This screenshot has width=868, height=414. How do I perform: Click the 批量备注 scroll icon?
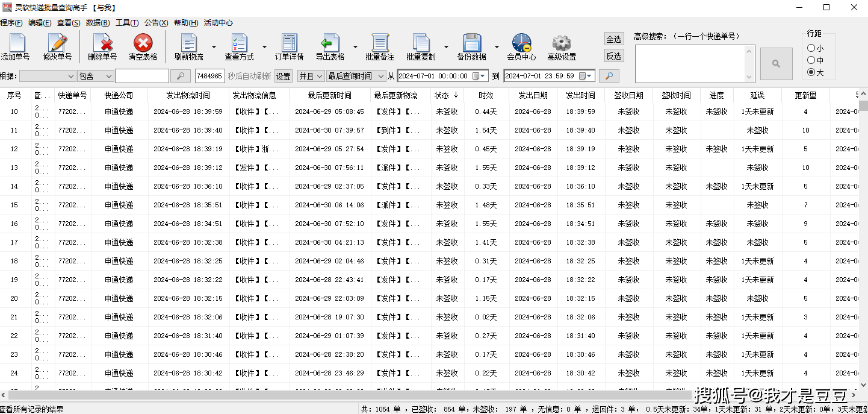[380, 43]
